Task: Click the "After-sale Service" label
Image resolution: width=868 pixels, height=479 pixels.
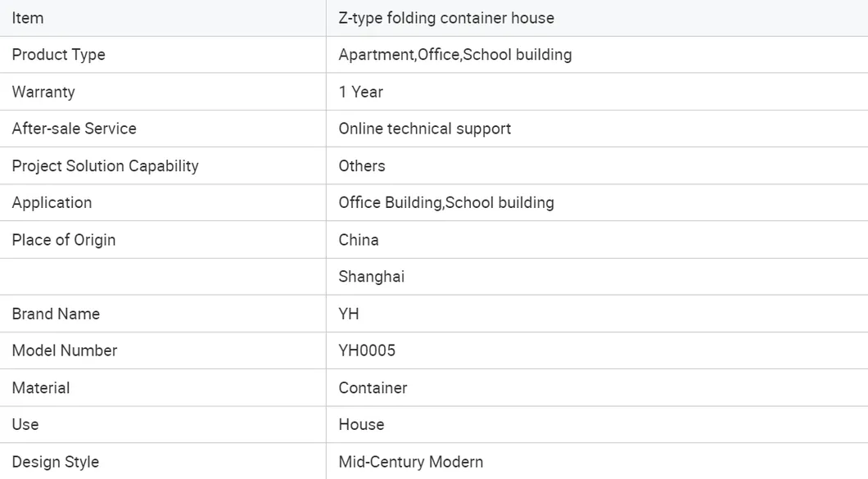Action: tap(74, 129)
